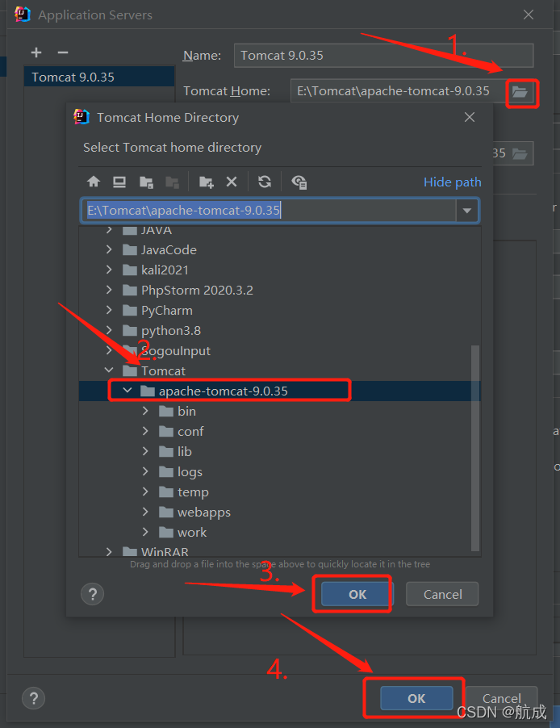Select the PyCharm folder row
Viewport: 560px width, 728px height.
click(x=279, y=310)
